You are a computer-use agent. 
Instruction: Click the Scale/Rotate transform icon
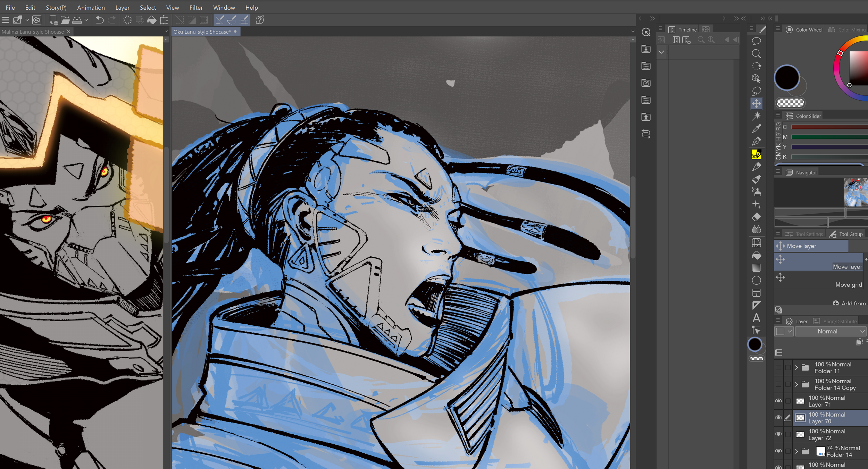(x=164, y=20)
